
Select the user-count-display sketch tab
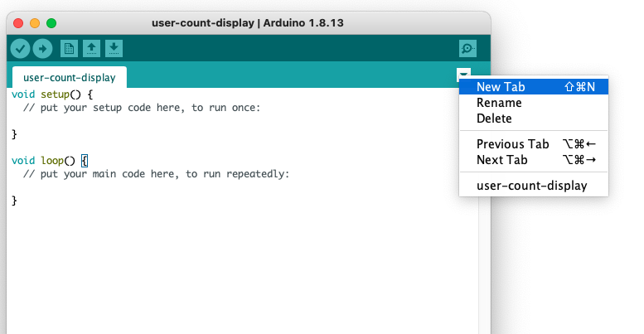(x=70, y=77)
